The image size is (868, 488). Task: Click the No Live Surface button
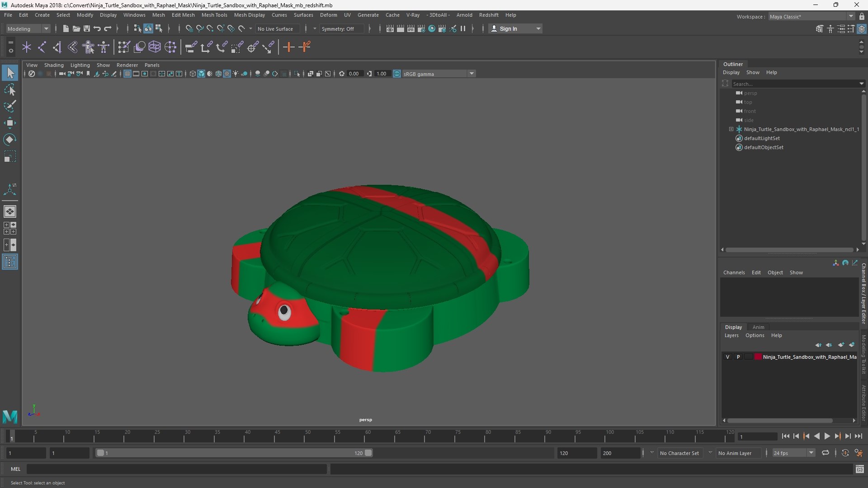278,28
